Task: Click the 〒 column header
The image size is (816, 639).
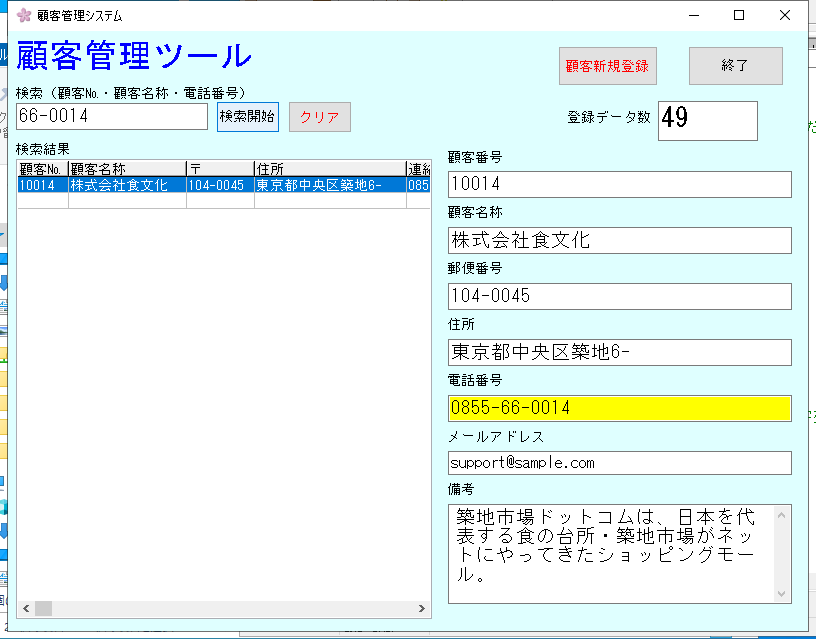Action: tap(220, 169)
